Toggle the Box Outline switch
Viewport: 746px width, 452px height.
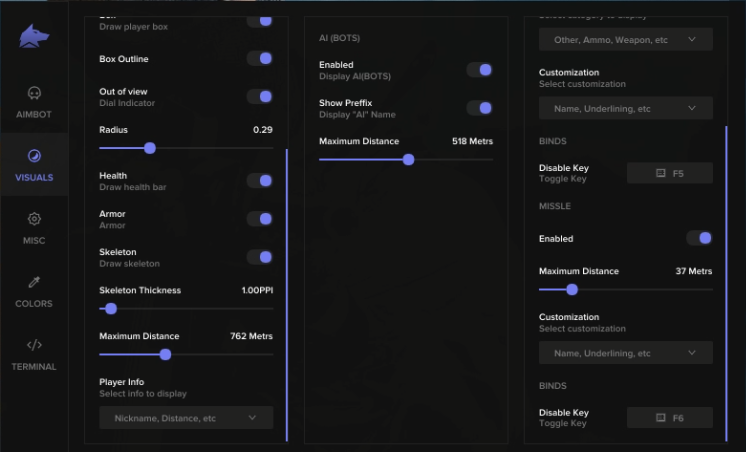[x=259, y=59]
